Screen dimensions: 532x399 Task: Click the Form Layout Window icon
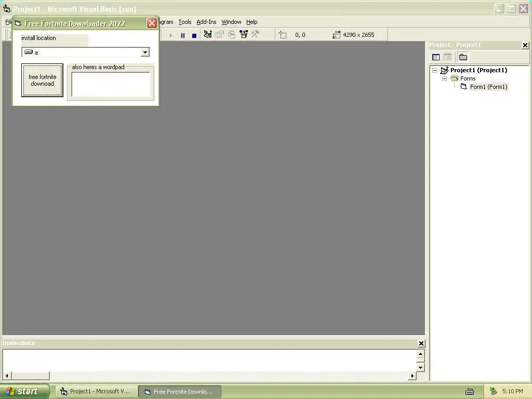[x=232, y=34]
